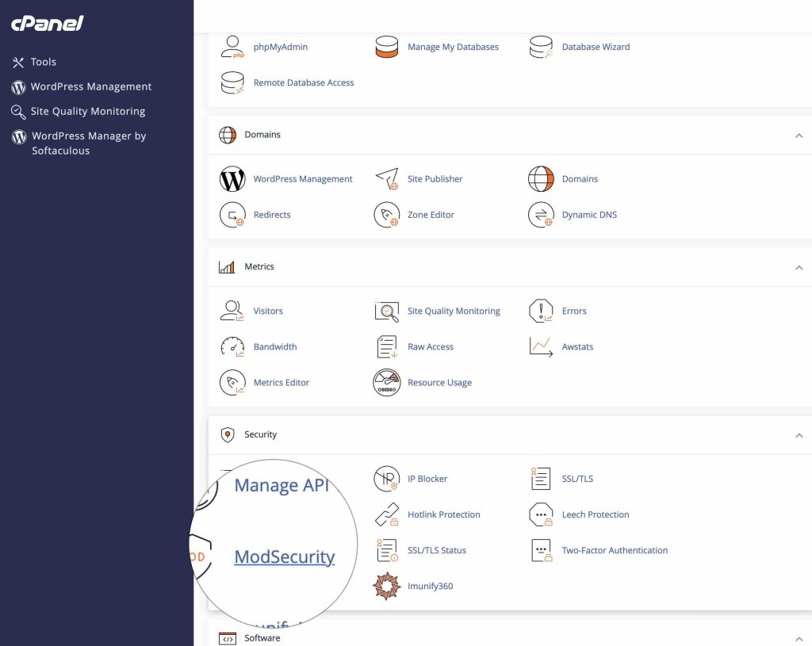Open the Resource Usage gauge icon
This screenshot has height=646, width=812.
[387, 383]
